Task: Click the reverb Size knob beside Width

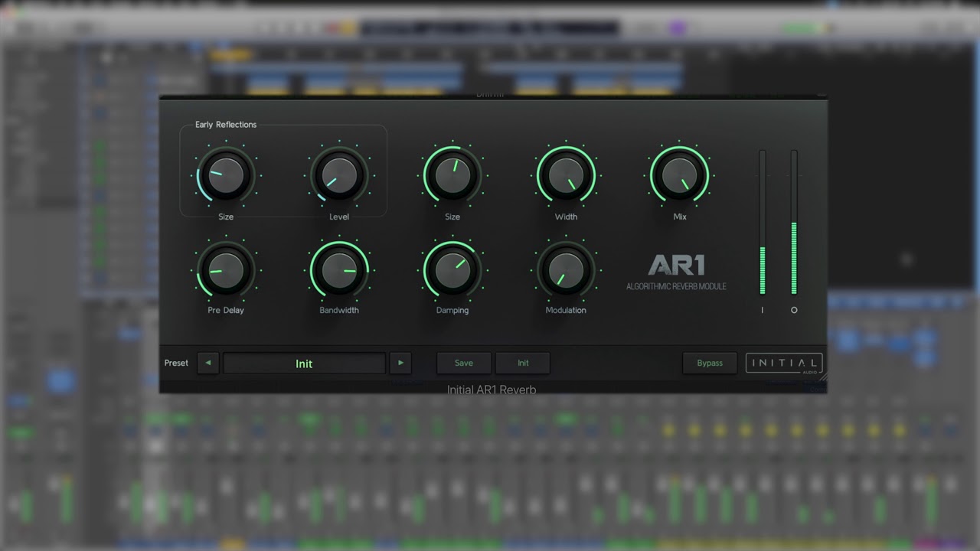Action: (452, 175)
